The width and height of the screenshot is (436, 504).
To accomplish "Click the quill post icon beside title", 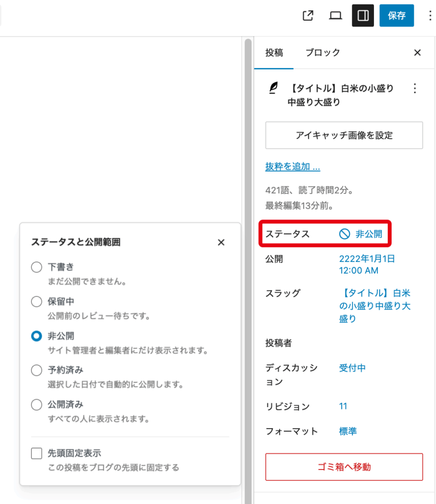I will click(x=274, y=89).
